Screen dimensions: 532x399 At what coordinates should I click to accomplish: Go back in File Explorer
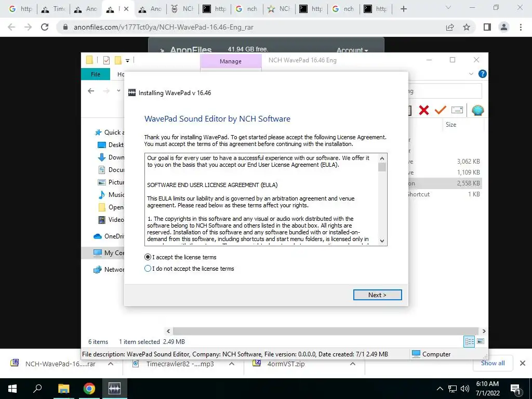[91, 91]
